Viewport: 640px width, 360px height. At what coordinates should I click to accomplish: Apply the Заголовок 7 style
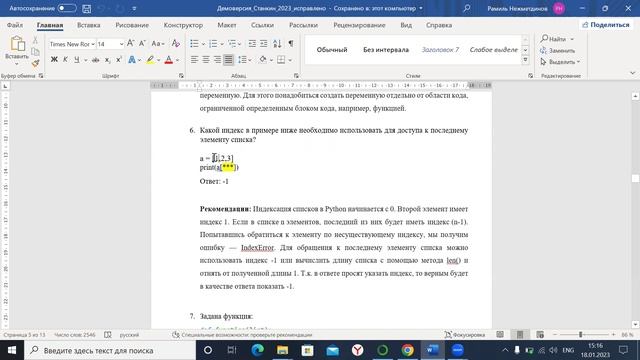click(440, 49)
